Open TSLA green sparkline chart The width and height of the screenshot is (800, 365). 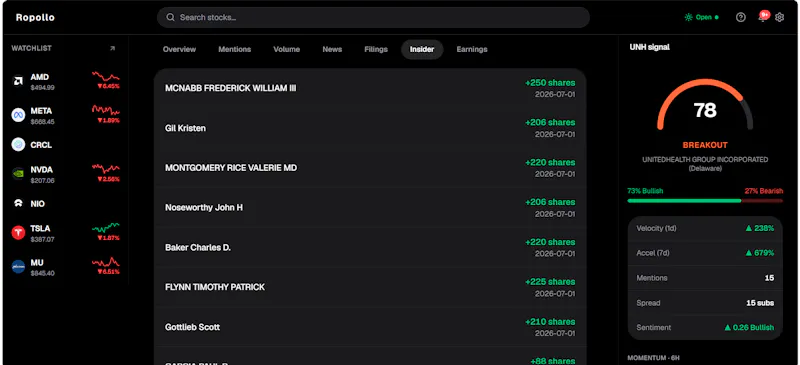106,227
